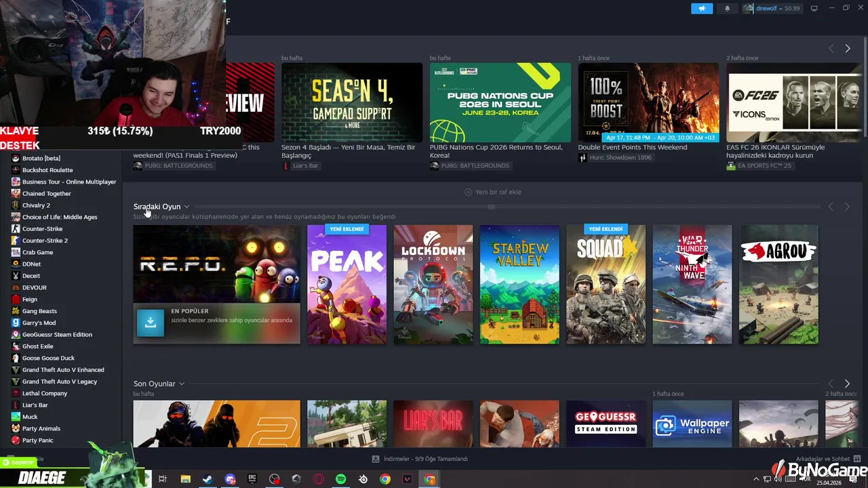
Task: Select Choice of Life: Middle Ages
Action: 60,217
